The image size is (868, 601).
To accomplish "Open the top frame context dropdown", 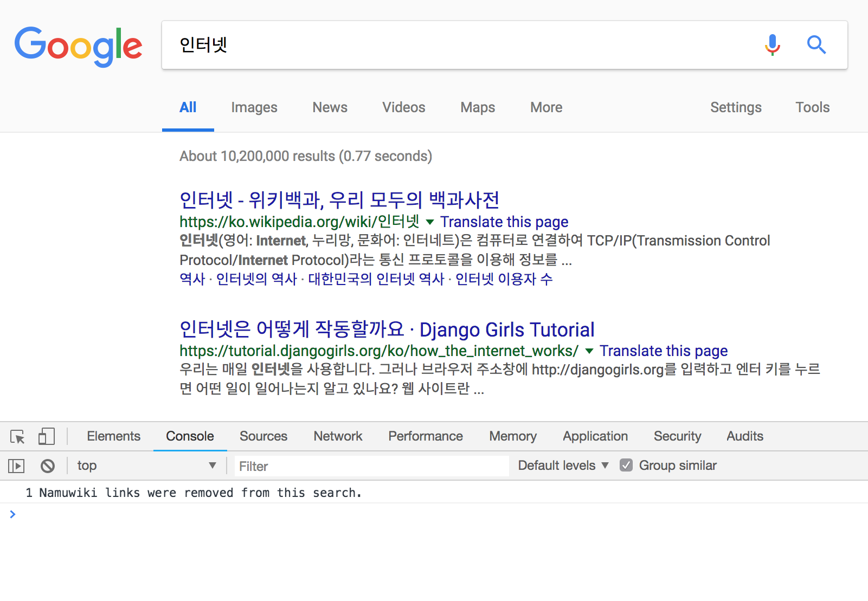I will [x=213, y=465].
